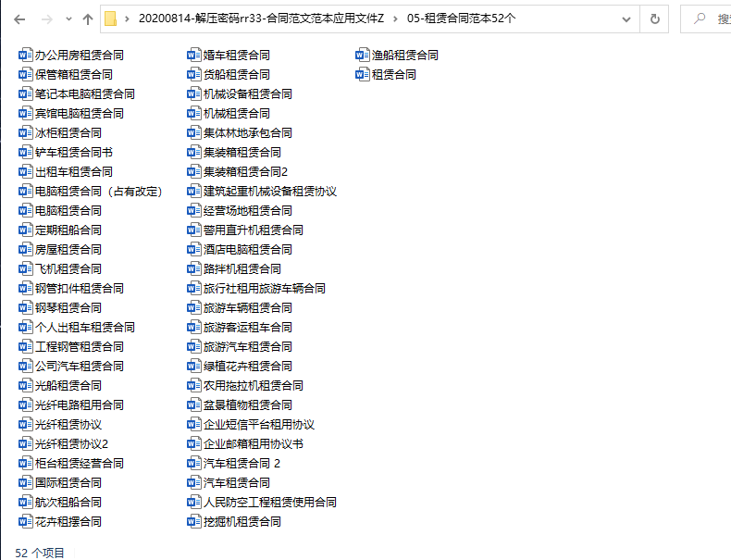This screenshot has width=731, height=560.
Task: Select file name 机械租赁合同
Action: click(237, 113)
